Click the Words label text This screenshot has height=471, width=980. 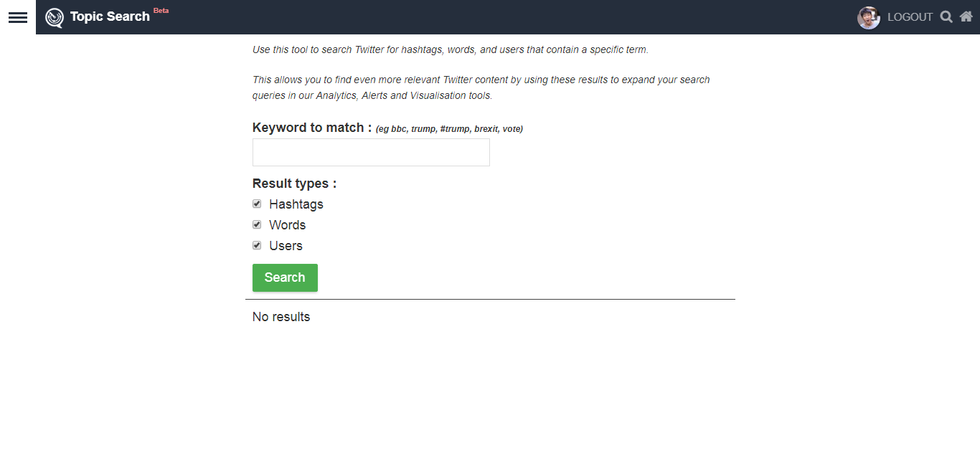[288, 225]
